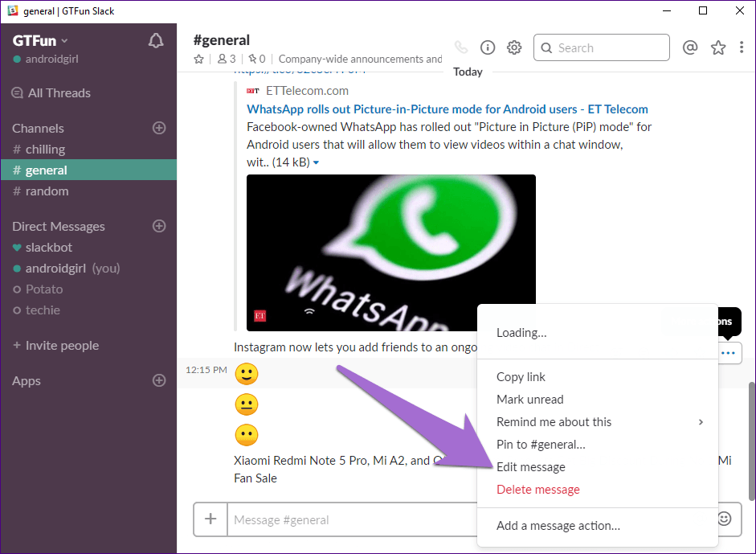Open androidgirl (you) direct message
The image size is (756, 554).
(x=88, y=269)
